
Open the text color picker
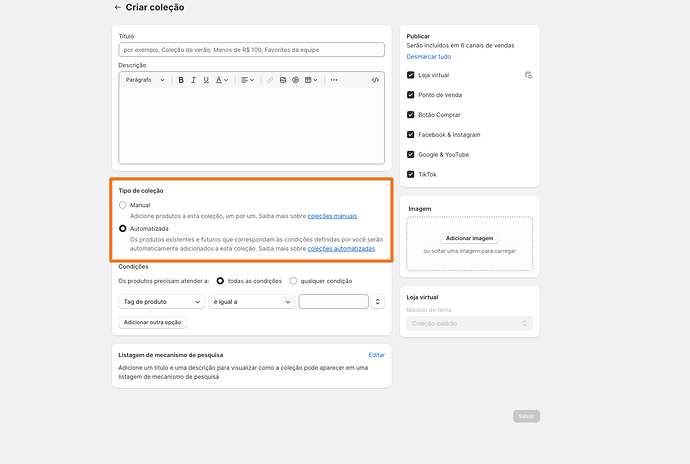pyautogui.click(x=222, y=80)
